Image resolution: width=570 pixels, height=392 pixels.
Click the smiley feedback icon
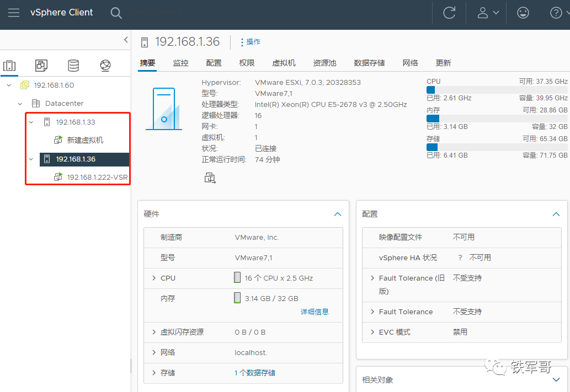pos(523,13)
